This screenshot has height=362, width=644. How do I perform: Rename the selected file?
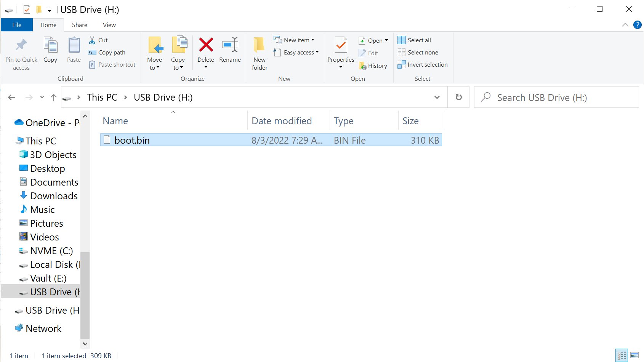click(230, 50)
